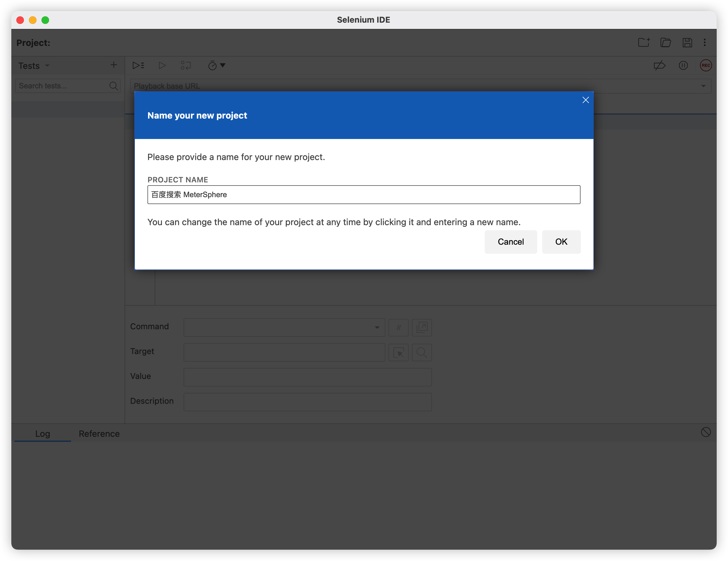Click the select target in page icon

click(398, 353)
